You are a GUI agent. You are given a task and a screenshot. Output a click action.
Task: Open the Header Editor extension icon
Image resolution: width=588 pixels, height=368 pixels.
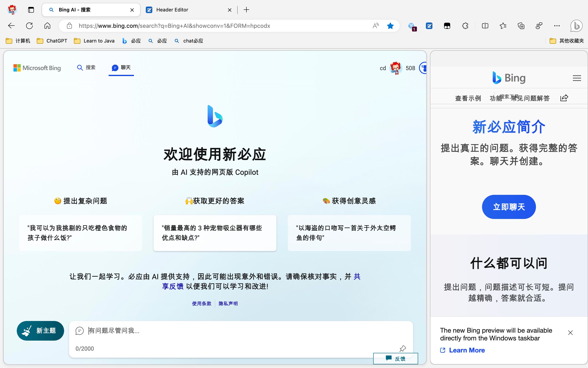point(429,26)
